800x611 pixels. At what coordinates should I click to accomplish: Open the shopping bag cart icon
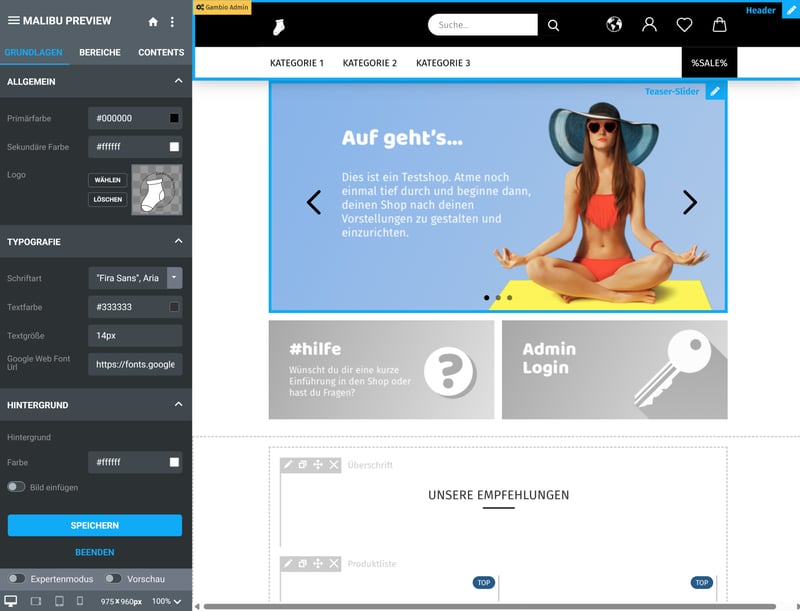point(719,24)
